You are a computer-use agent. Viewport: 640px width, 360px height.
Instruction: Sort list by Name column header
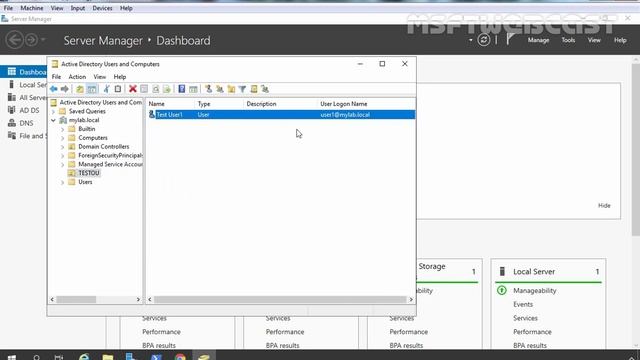(156, 104)
